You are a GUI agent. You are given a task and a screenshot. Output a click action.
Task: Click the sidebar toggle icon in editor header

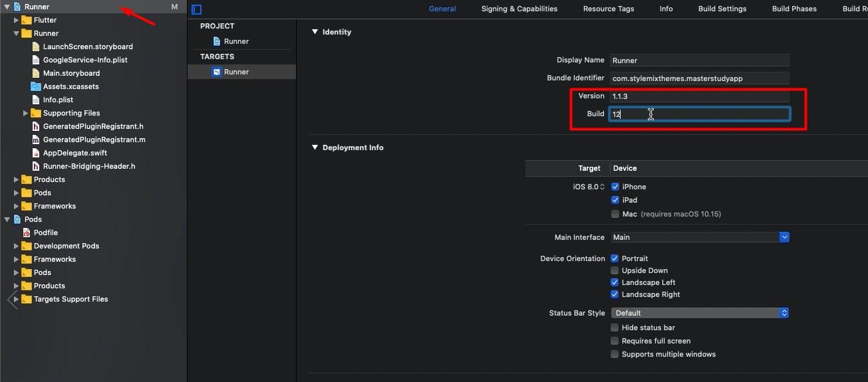pos(196,9)
